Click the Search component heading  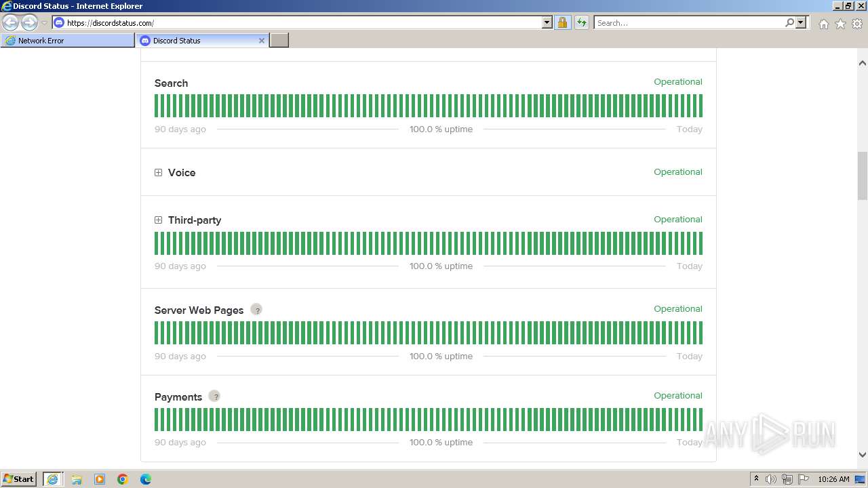[171, 83]
